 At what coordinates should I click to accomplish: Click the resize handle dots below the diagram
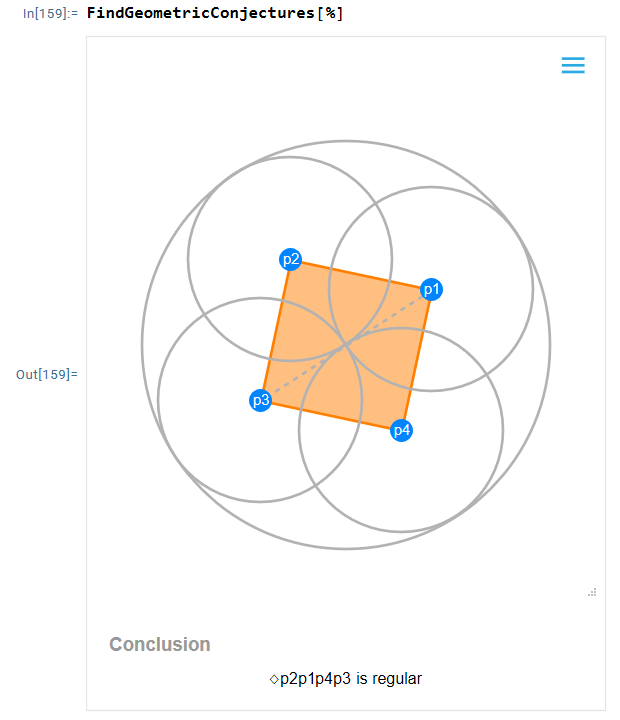(592, 592)
